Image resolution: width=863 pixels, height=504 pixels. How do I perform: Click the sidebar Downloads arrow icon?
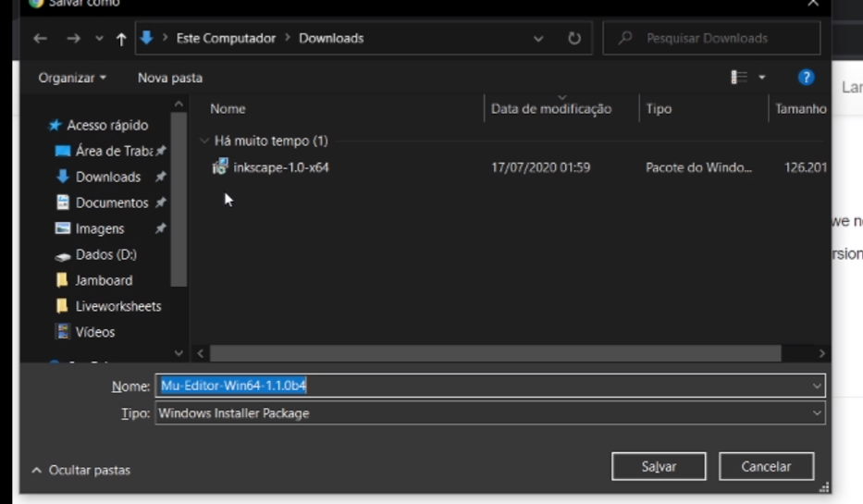point(63,176)
